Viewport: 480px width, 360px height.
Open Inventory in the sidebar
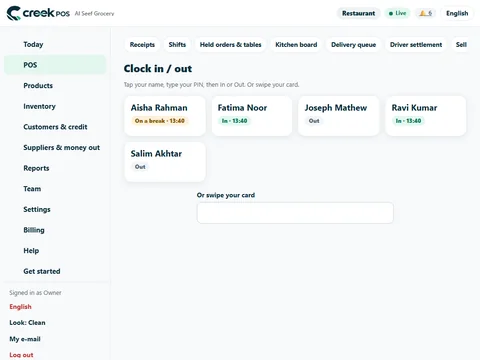click(55, 106)
